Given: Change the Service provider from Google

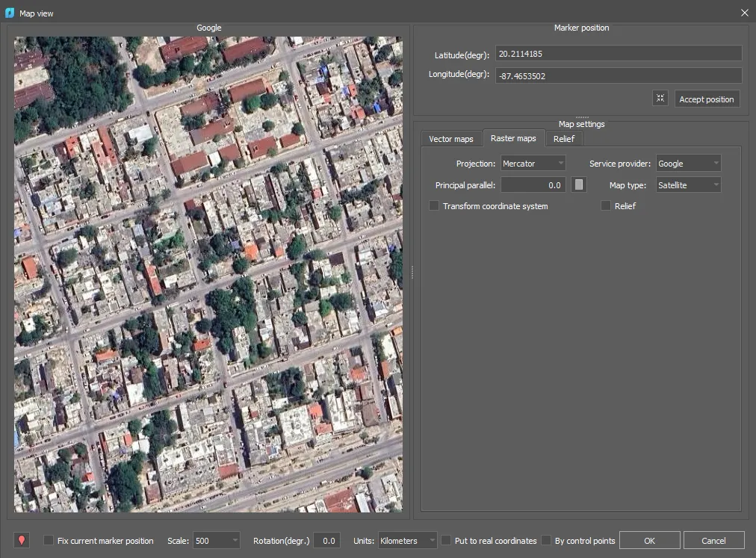Looking at the screenshot, I should coord(688,163).
